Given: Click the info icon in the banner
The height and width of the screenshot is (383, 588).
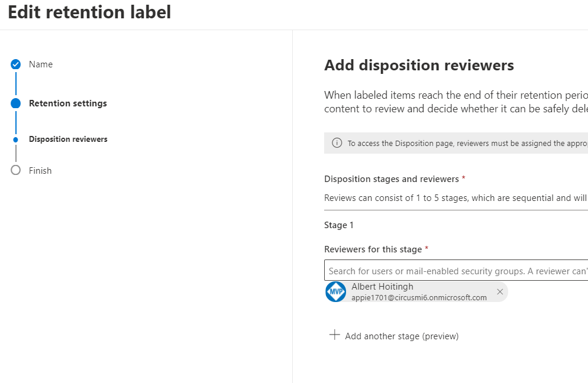Looking at the screenshot, I should [x=337, y=143].
